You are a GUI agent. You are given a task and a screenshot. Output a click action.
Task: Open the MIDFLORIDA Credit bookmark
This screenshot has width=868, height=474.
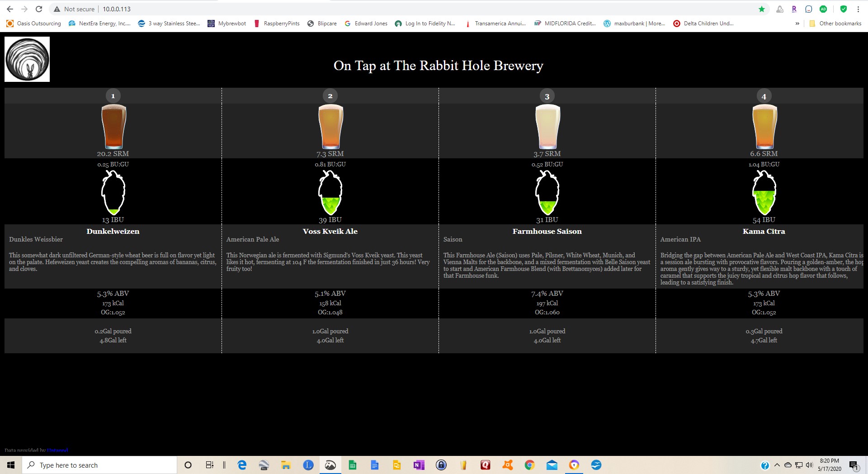[565, 24]
